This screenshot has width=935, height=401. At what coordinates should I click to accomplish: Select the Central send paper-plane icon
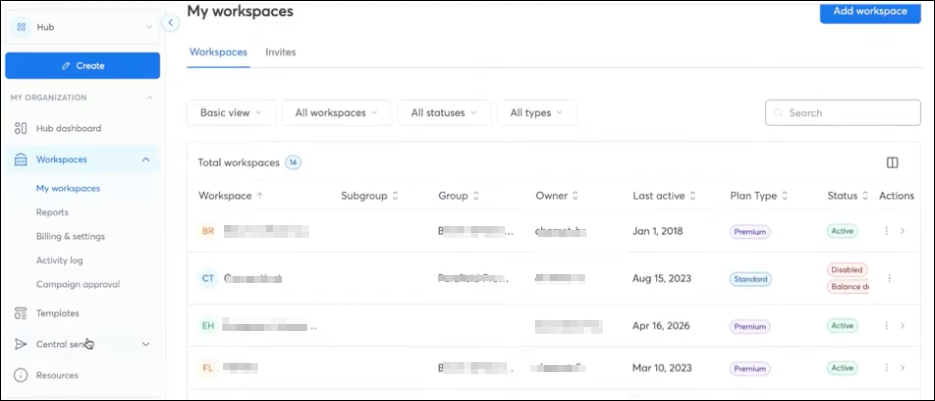point(20,344)
